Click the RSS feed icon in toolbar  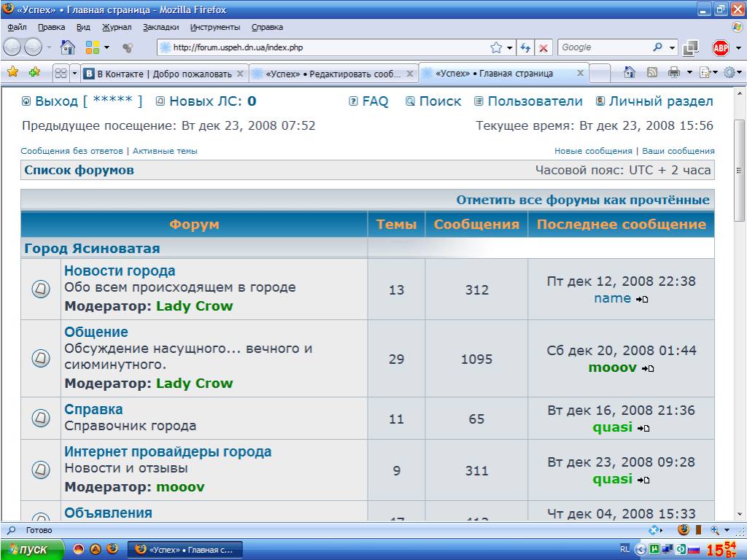click(651, 73)
